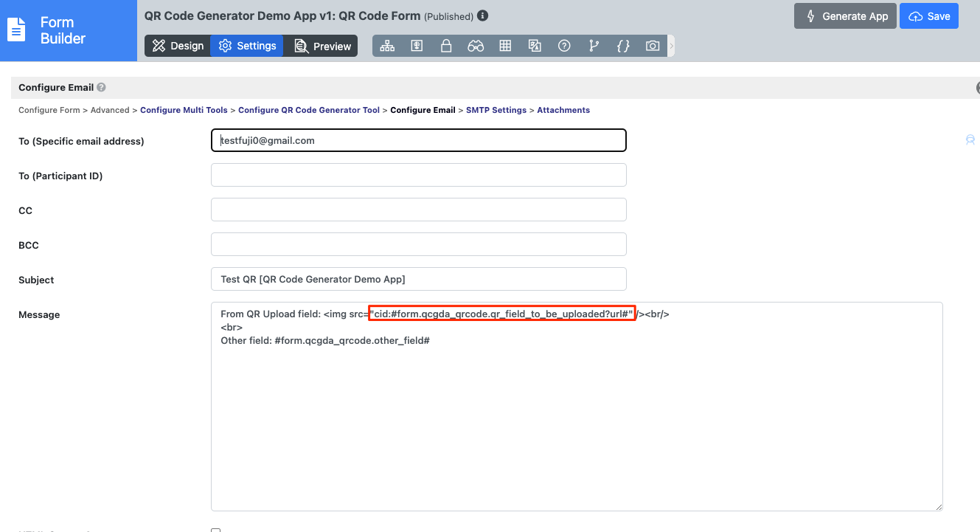Viewport: 980px width, 532px height.
Task: Click the Save button
Action: [929, 16]
